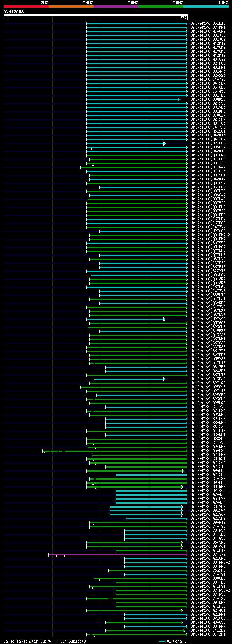The height and width of the screenshot is (644, 232).
Task: Select the UniRef100_B0I559 label
Action: (208, 243)
